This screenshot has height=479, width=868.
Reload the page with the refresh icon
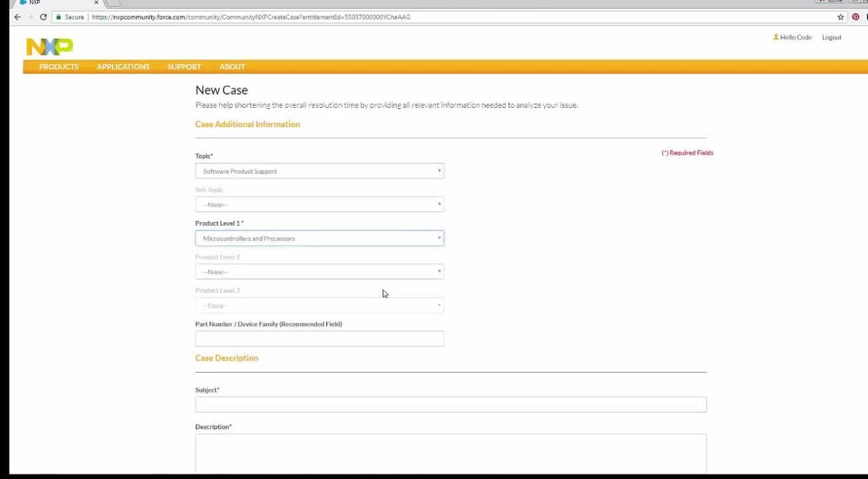43,17
